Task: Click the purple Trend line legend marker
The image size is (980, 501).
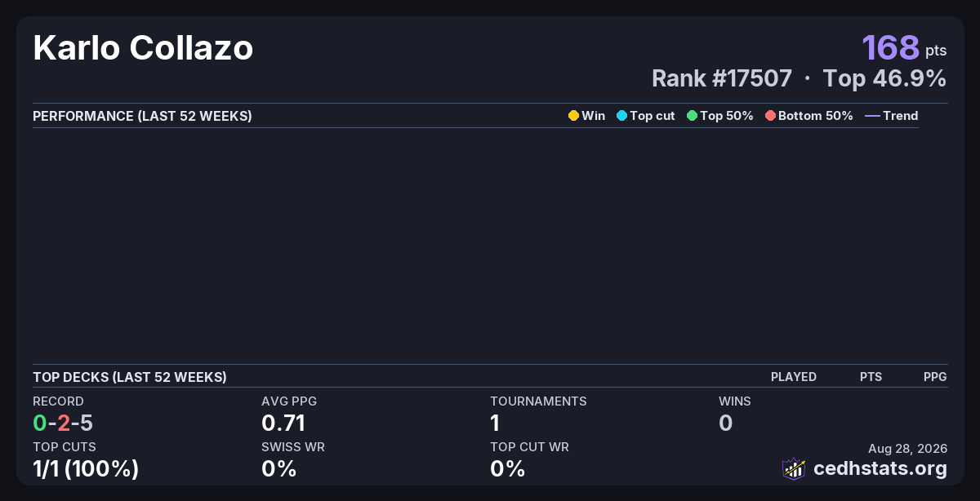Action: pyautogui.click(x=872, y=116)
